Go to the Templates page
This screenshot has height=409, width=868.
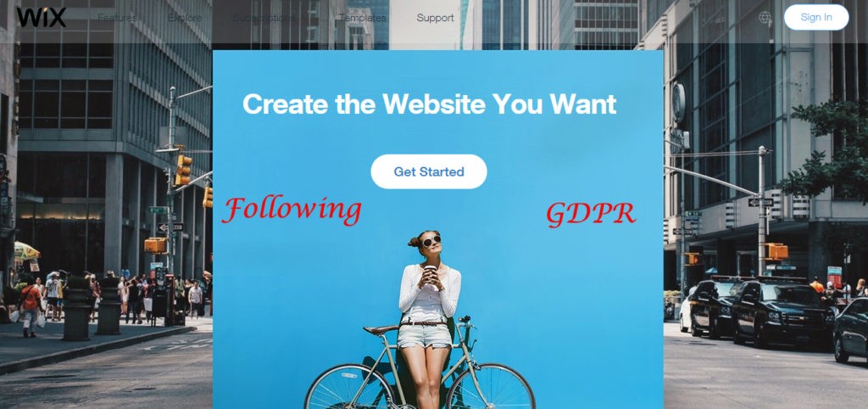363,18
